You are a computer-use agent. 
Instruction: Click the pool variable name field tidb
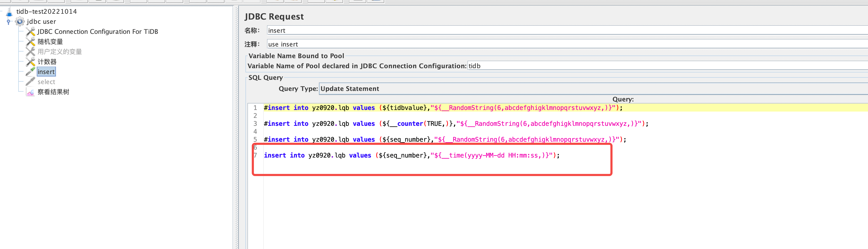coord(668,66)
